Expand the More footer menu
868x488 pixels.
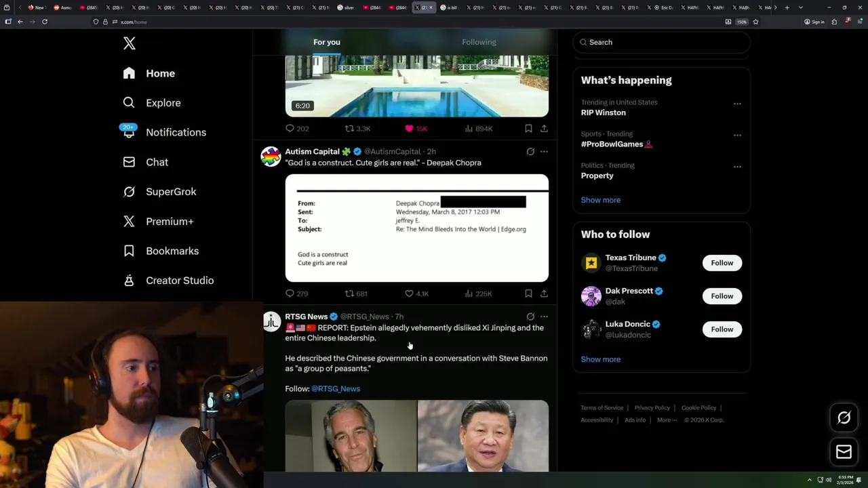point(667,420)
